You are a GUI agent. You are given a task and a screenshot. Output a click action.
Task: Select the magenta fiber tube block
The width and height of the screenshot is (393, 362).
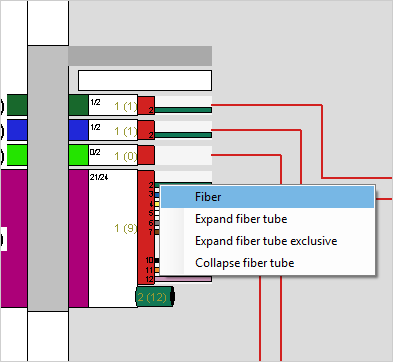pyautogui.click(x=79, y=238)
